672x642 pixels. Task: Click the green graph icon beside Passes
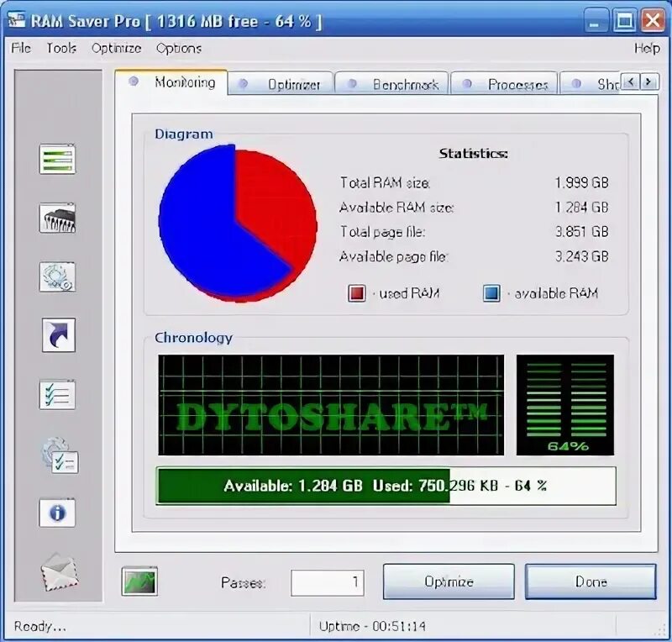pyautogui.click(x=139, y=581)
